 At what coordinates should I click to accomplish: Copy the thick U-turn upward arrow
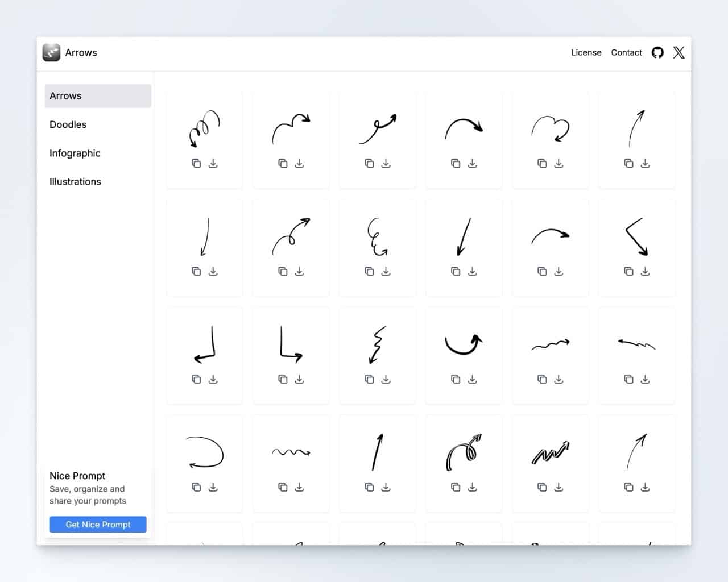(456, 380)
